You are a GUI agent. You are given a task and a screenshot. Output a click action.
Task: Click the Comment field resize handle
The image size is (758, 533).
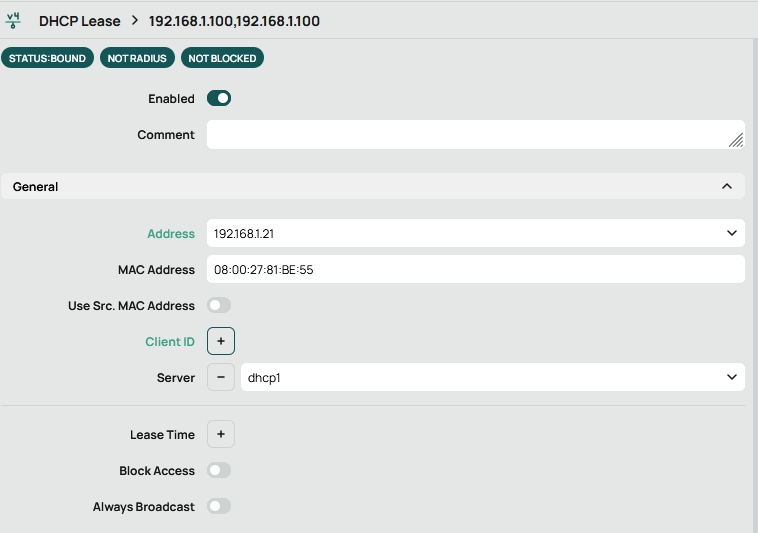pos(736,140)
